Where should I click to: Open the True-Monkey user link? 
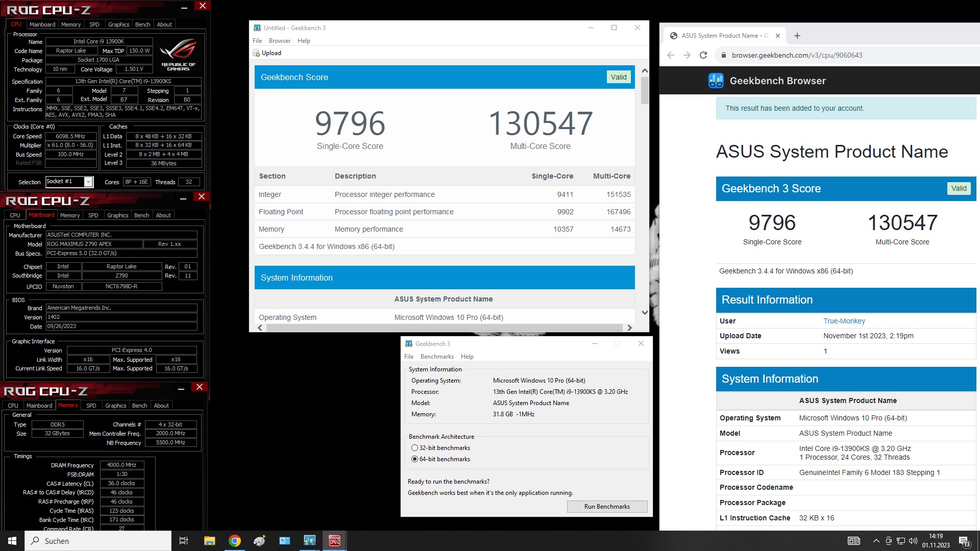coord(844,321)
